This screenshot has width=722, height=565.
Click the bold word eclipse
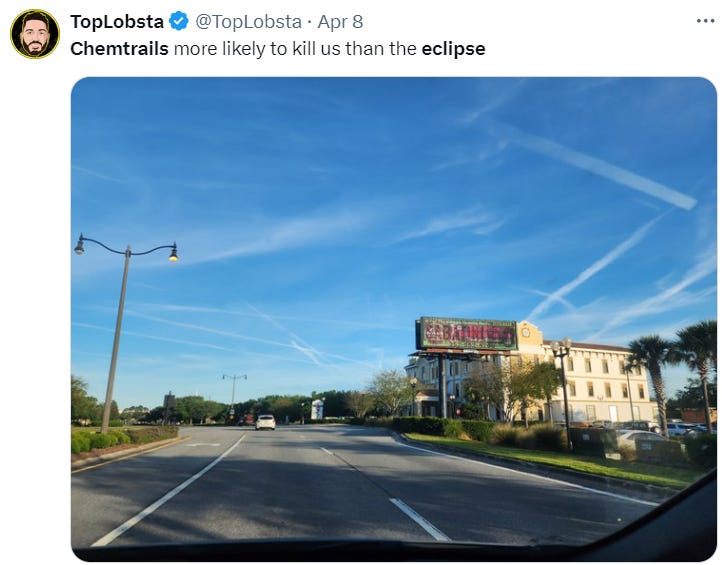[x=454, y=49]
